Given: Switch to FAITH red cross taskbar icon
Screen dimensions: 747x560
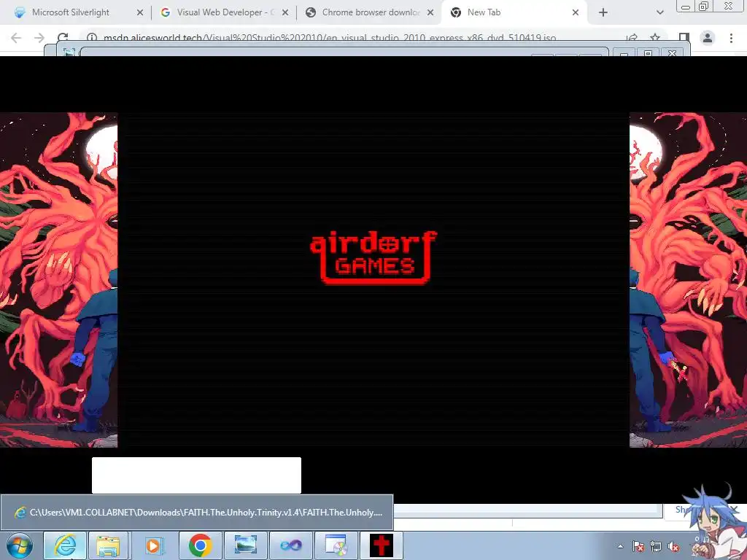Looking at the screenshot, I should point(382,545).
